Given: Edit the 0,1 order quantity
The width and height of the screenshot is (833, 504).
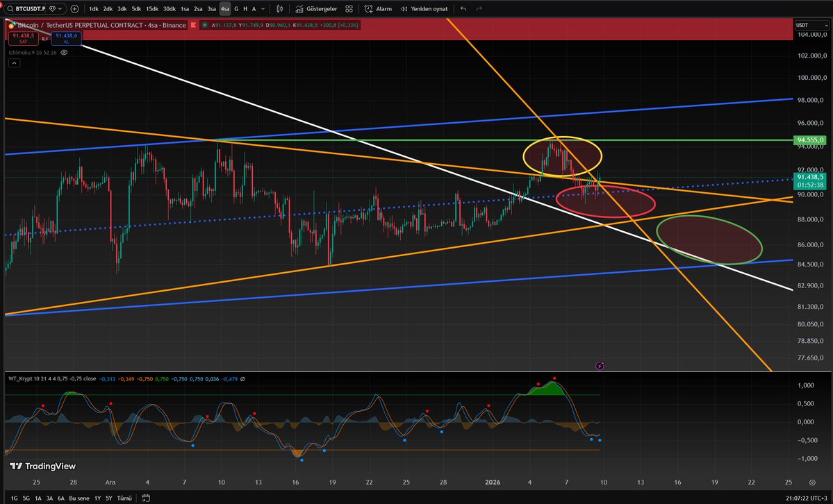Looking at the screenshot, I should click(45, 39).
